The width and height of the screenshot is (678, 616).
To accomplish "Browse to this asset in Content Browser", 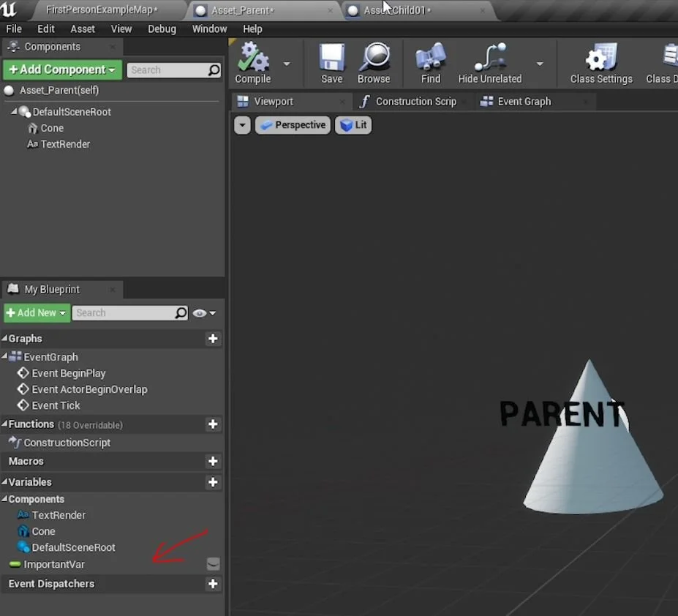I will click(374, 62).
